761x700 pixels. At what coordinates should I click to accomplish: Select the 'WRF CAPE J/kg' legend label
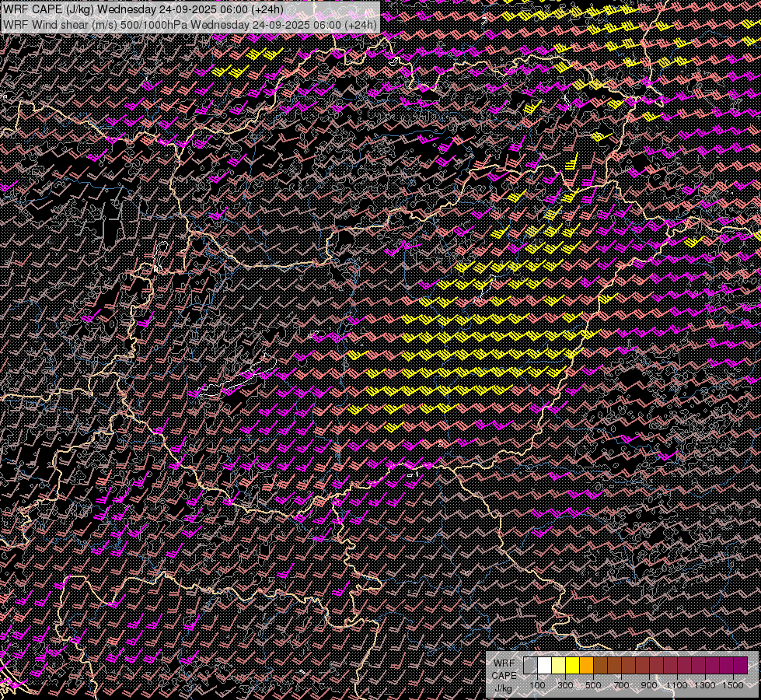click(503, 675)
